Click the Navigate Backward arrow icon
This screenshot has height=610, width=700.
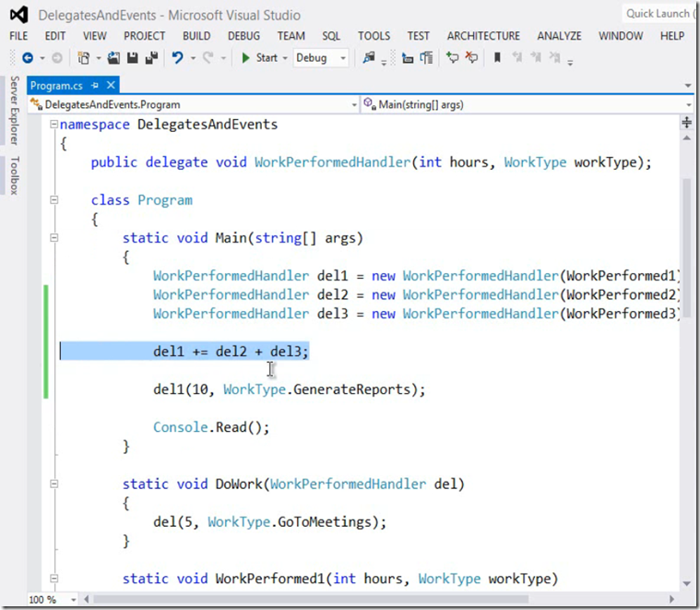[28, 58]
